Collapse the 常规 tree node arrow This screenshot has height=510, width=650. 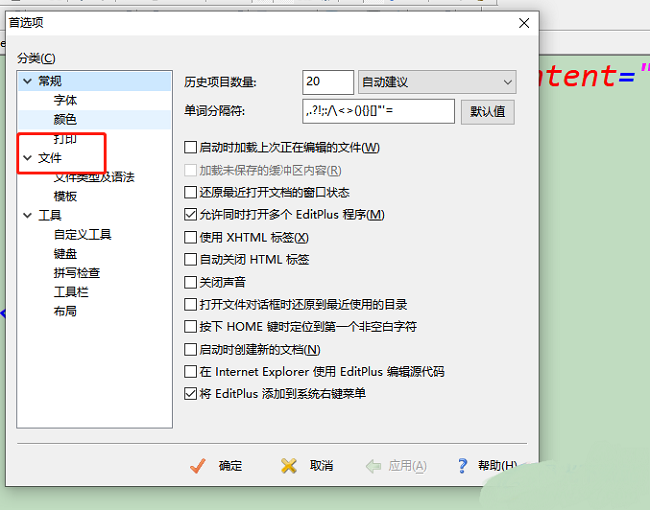pos(28,81)
